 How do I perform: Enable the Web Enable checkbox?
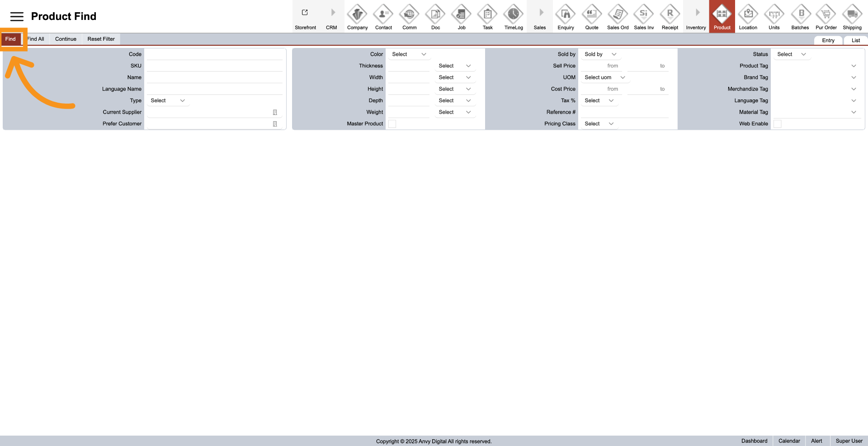(778, 124)
